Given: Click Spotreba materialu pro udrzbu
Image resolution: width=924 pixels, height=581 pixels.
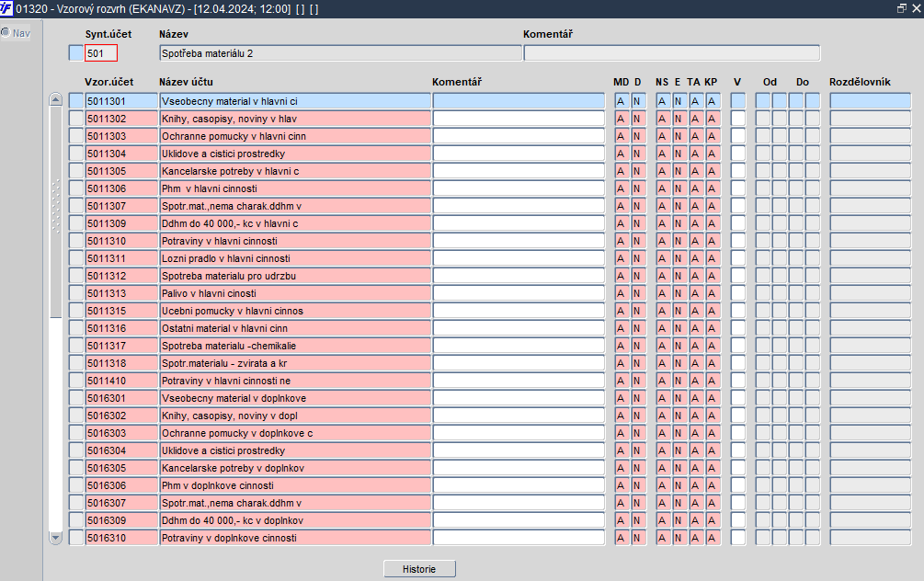Looking at the screenshot, I should (x=294, y=276).
